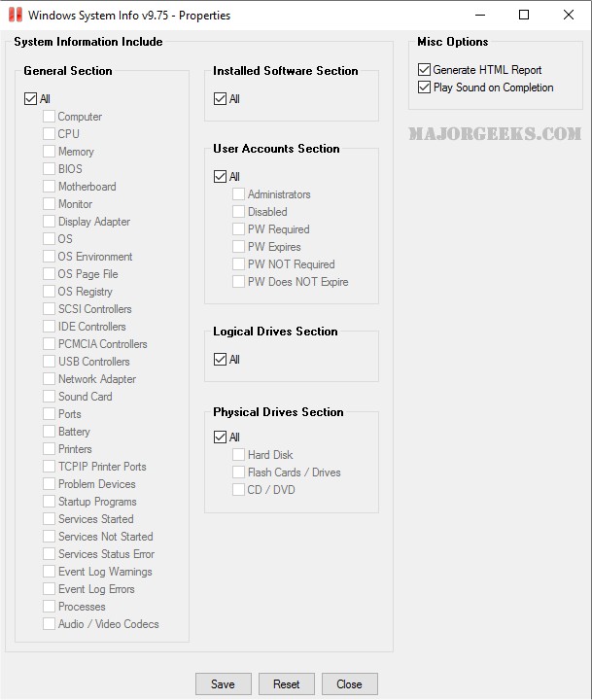Minimize the Properties window

(x=479, y=16)
